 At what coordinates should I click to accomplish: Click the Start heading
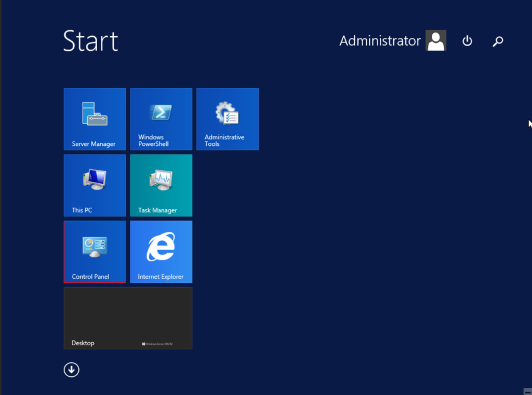(90, 42)
